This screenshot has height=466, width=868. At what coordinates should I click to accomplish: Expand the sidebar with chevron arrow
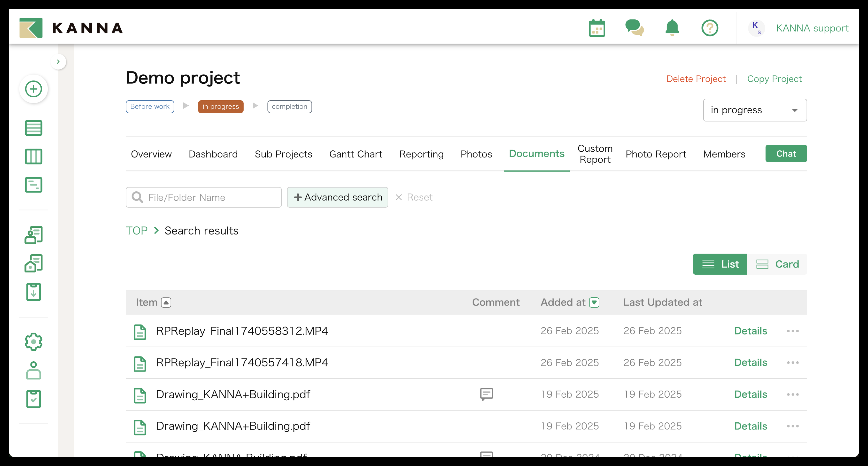tap(58, 62)
